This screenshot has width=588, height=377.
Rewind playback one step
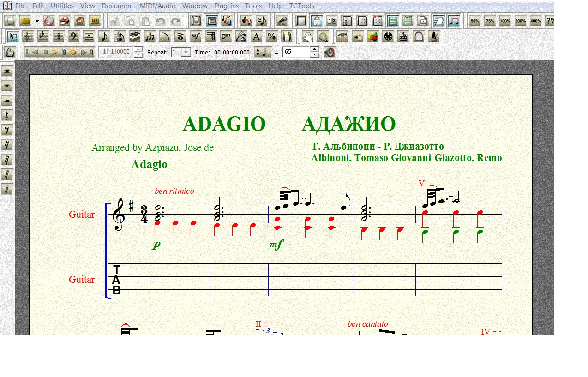36,52
